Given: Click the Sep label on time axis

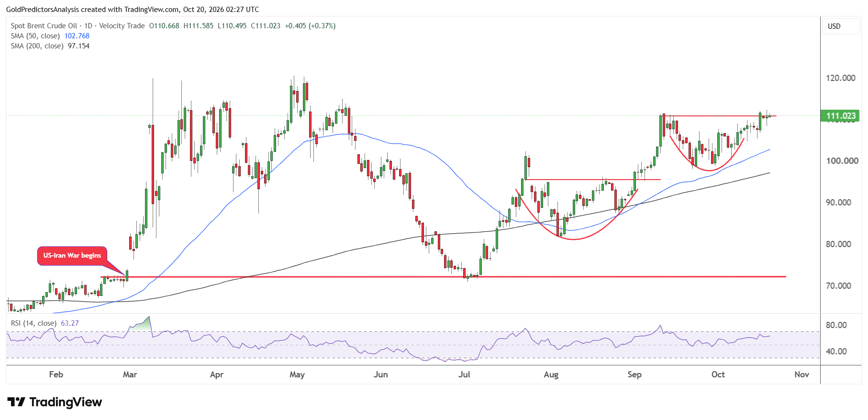Looking at the screenshot, I should pyautogui.click(x=634, y=375).
